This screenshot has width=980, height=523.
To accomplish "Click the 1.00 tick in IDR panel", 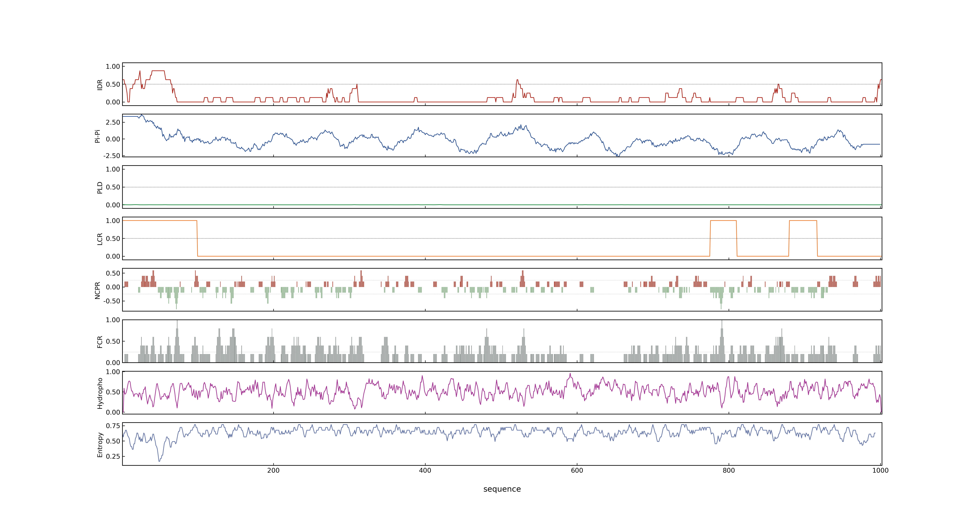I will click(x=113, y=67).
